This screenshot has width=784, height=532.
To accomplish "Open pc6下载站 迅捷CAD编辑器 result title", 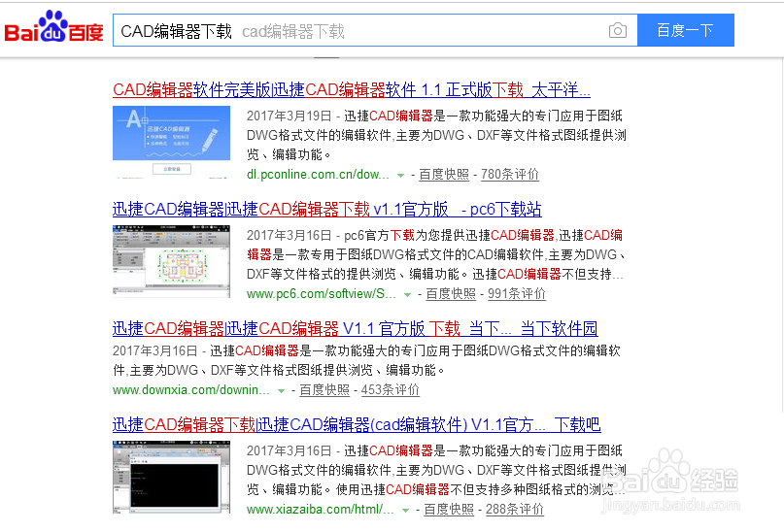I will pos(327,210).
